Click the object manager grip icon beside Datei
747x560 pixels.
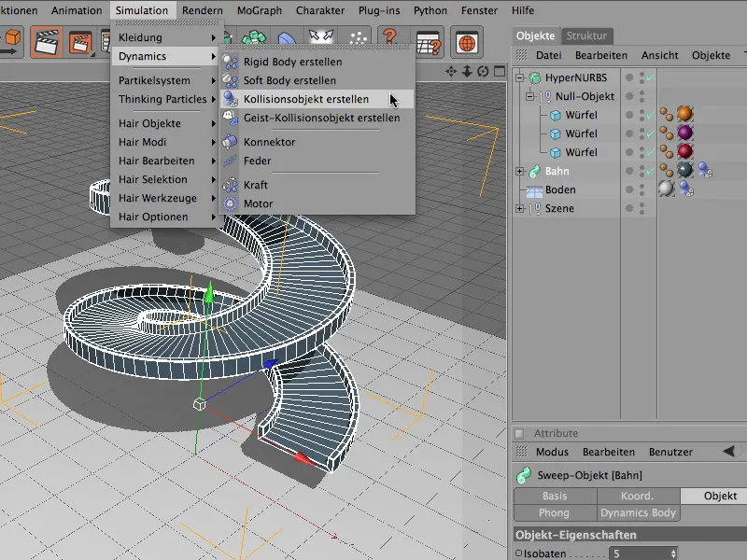[522, 55]
